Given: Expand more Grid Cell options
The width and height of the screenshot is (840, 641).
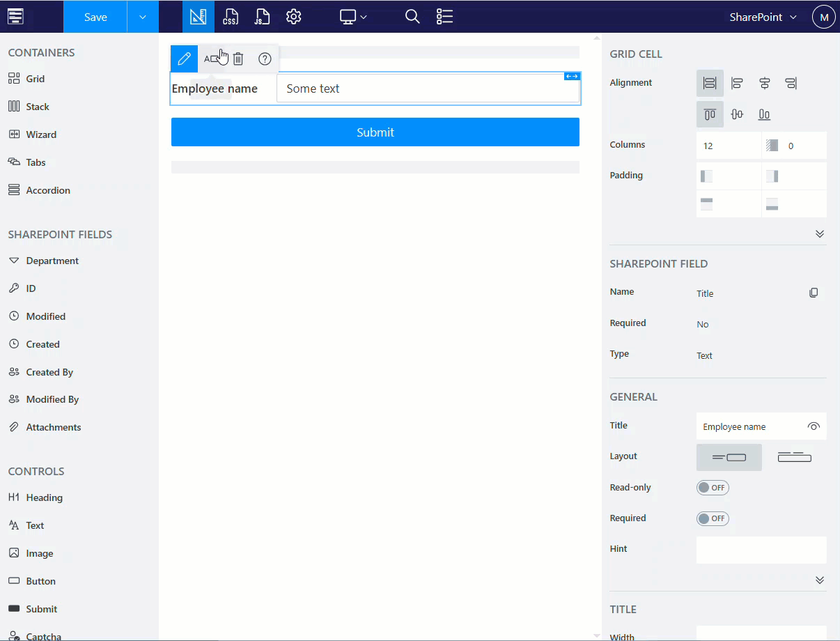Looking at the screenshot, I should coord(820,234).
